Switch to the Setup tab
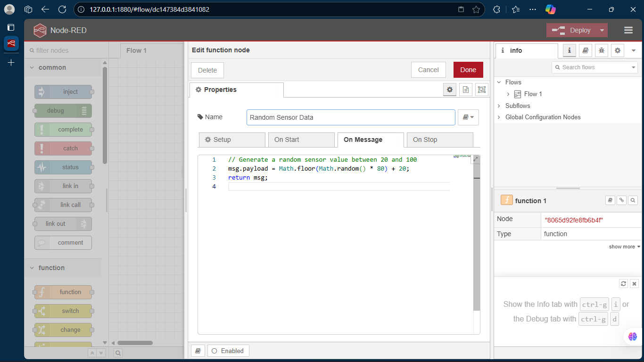This screenshot has height=362, width=644. pyautogui.click(x=231, y=140)
